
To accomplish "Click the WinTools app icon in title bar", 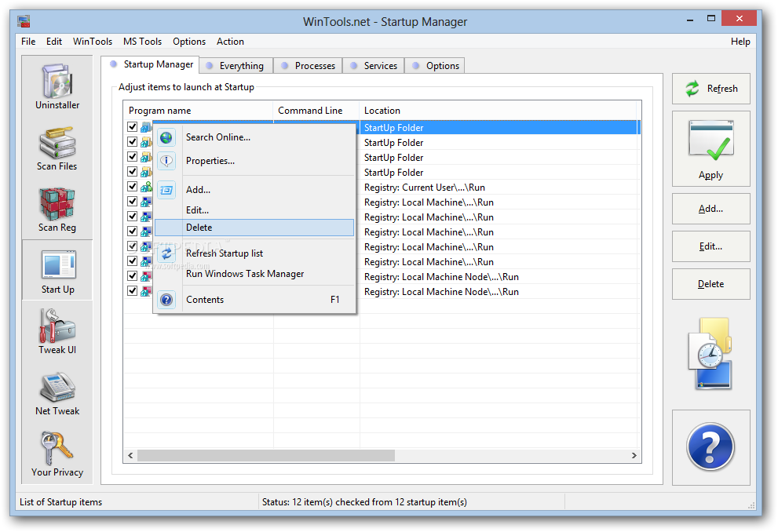I will [24, 21].
